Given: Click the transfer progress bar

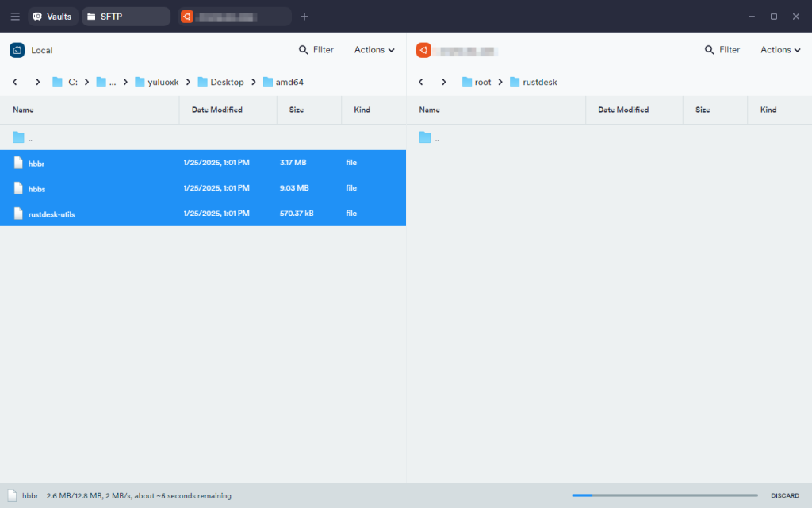Looking at the screenshot, I should point(665,495).
